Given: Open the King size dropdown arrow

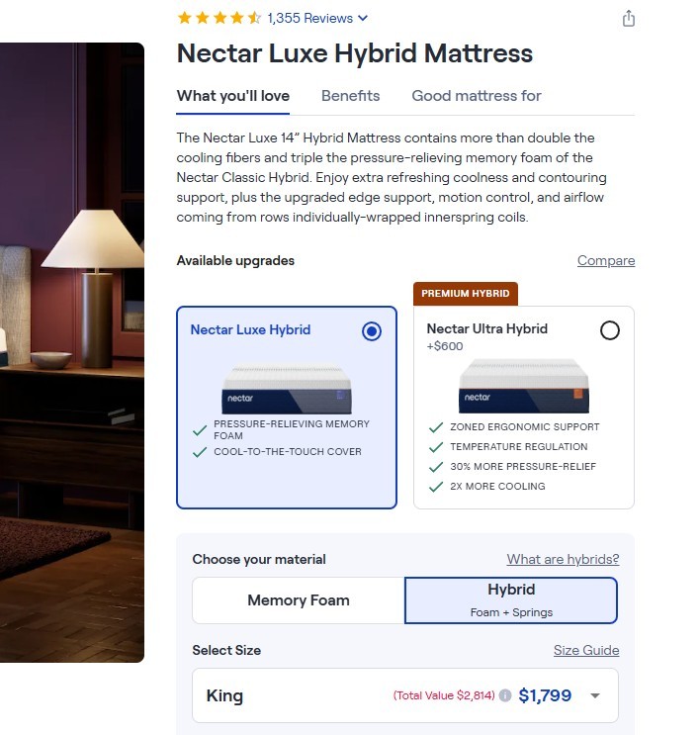Looking at the screenshot, I should click(x=595, y=695).
